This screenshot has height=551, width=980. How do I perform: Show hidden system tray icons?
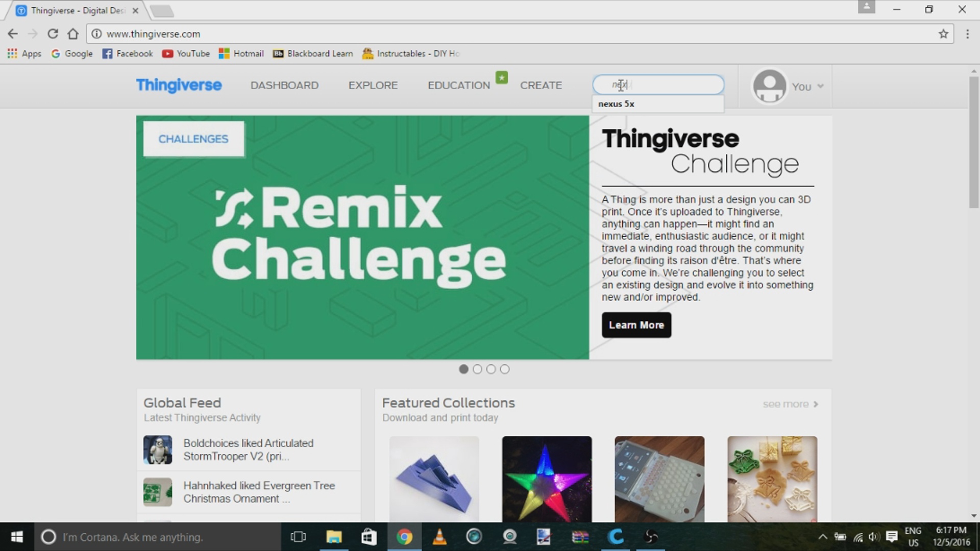pos(822,537)
